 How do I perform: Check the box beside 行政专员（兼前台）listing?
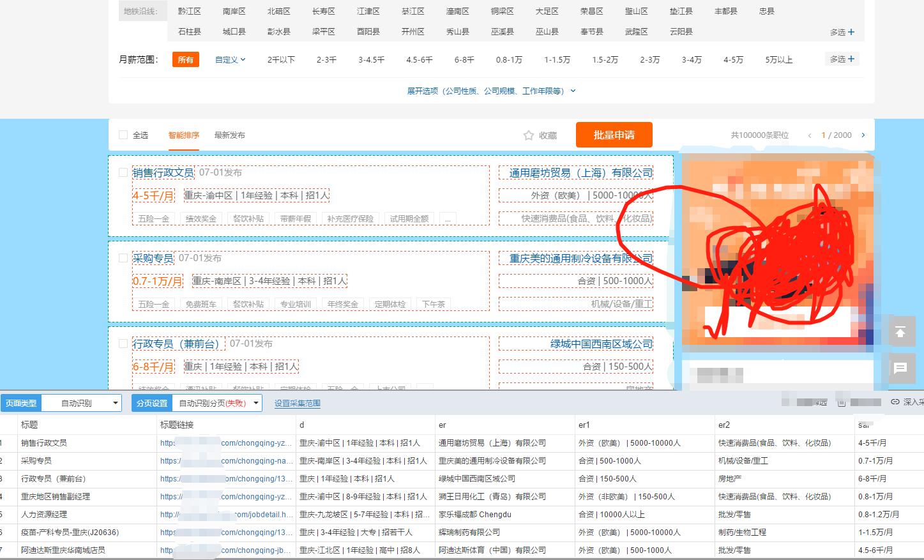click(123, 343)
